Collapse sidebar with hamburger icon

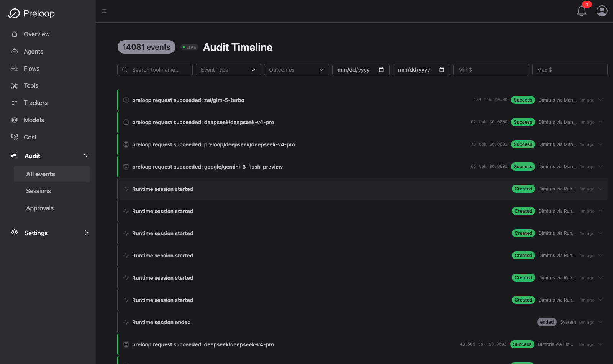[x=104, y=11]
